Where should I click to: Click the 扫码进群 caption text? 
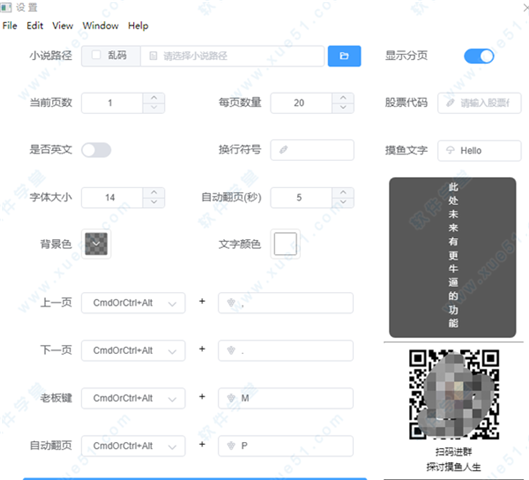pos(453,452)
